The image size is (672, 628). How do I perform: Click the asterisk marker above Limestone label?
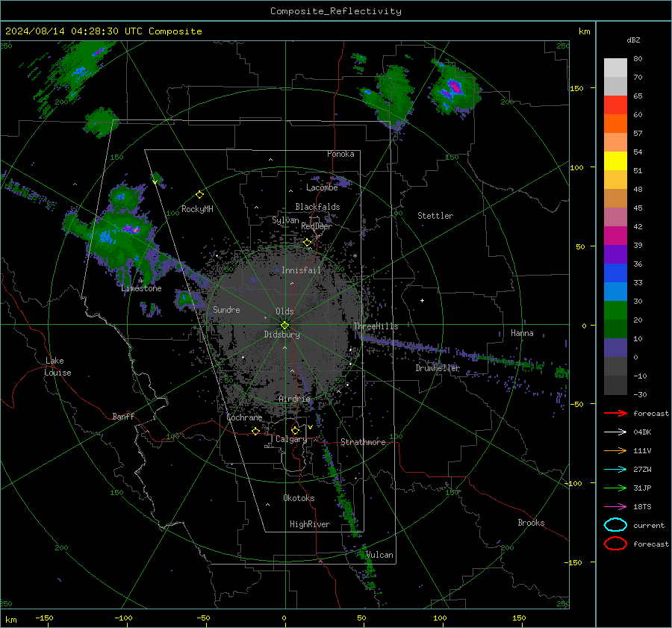(x=140, y=281)
